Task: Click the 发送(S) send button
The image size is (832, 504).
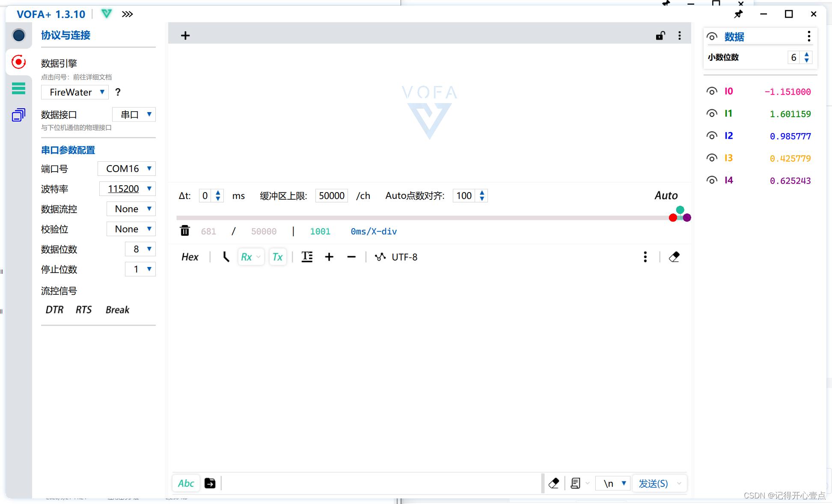Action: [654, 483]
